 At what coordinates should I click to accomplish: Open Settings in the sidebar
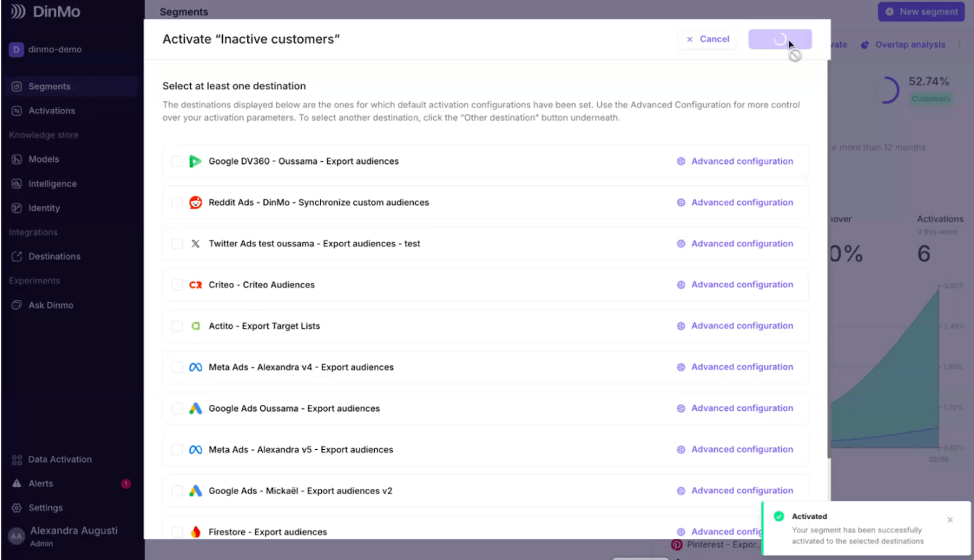click(71, 508)
